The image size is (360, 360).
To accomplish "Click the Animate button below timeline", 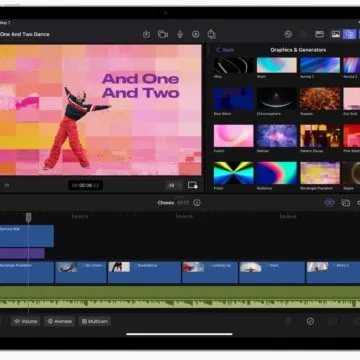I will pyautogui.click(x=59, y=321).
